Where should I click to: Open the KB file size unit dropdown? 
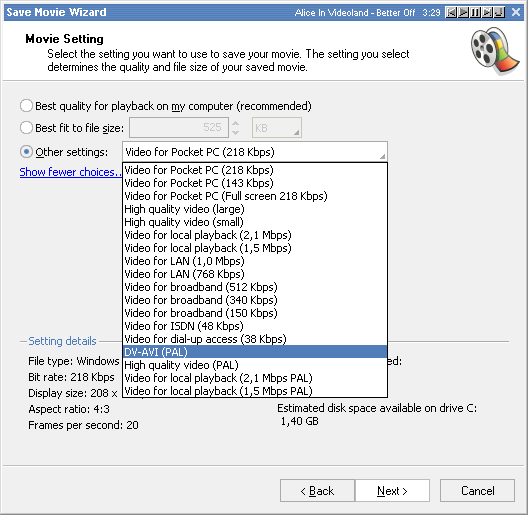276,128
